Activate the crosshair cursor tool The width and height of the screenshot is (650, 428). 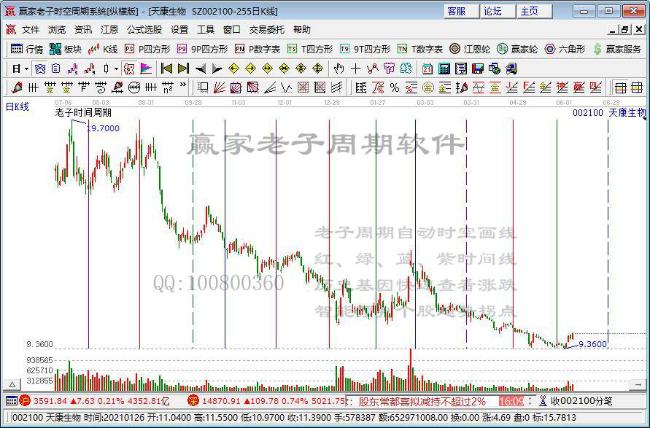click(355, 68)
